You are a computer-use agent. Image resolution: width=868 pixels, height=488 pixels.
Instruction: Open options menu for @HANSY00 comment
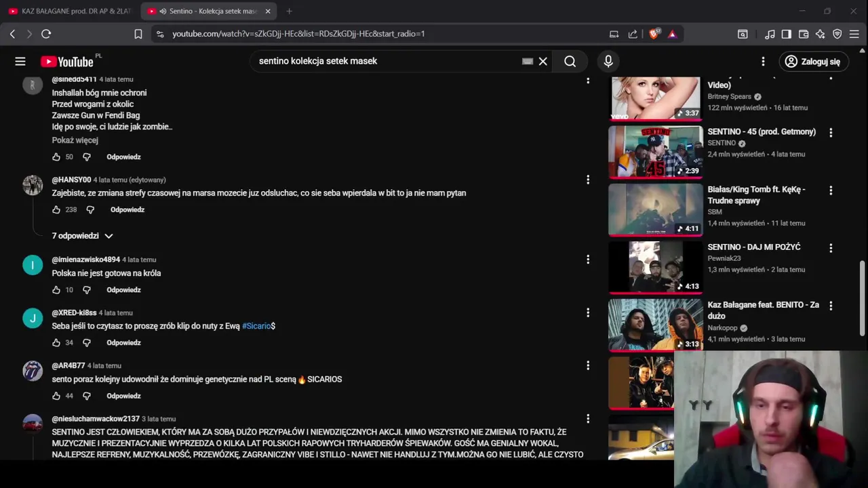[588, 180]
